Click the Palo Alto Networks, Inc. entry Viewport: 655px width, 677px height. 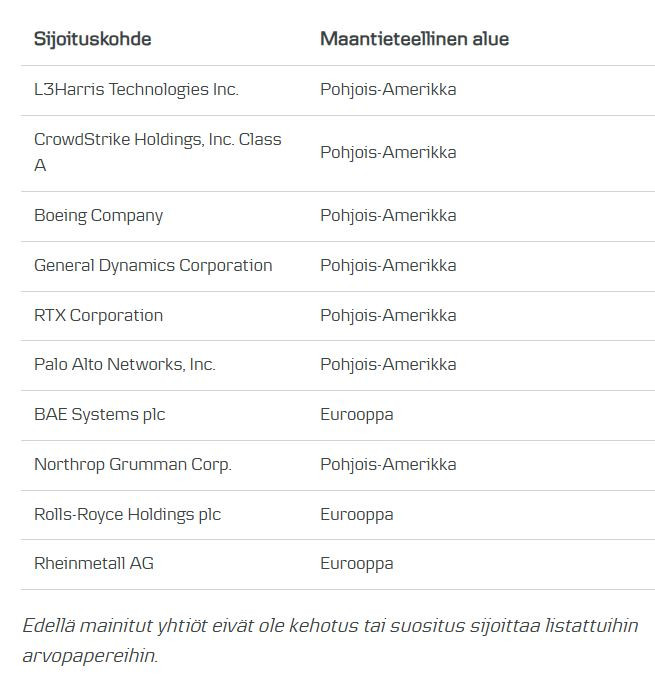click(x=125, y=364)
